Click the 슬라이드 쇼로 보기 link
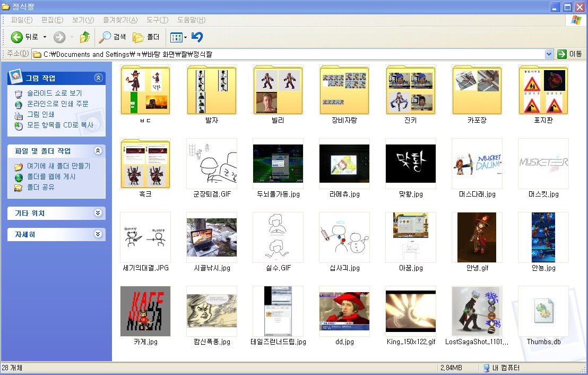The image size is (588, 375). point(54,93)
